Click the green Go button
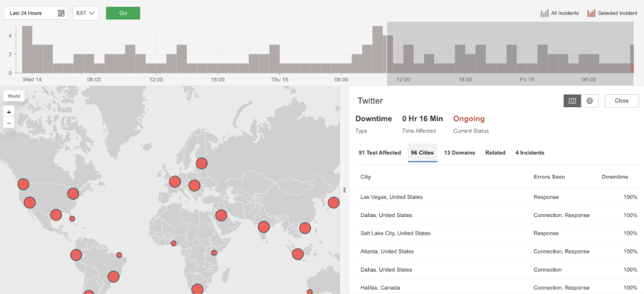This screenshot has width=644, height=294. 122,13
